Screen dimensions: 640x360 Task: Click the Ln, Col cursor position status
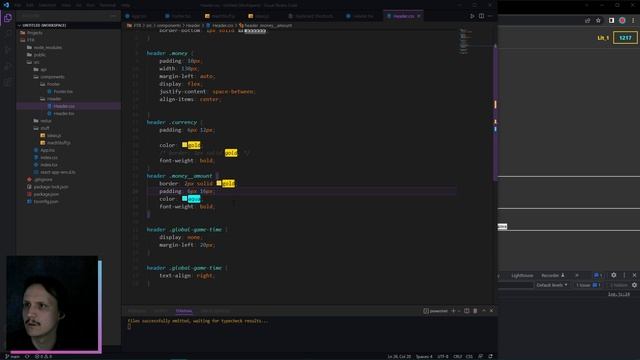[399, 356]
